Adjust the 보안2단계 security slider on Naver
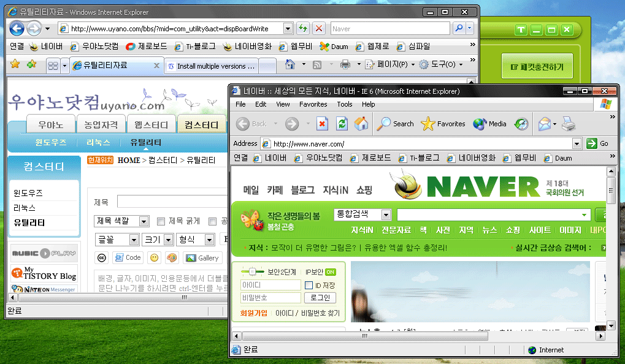Image resolution: width=625 pixels, height=364 pixels. tap(252, 271)
